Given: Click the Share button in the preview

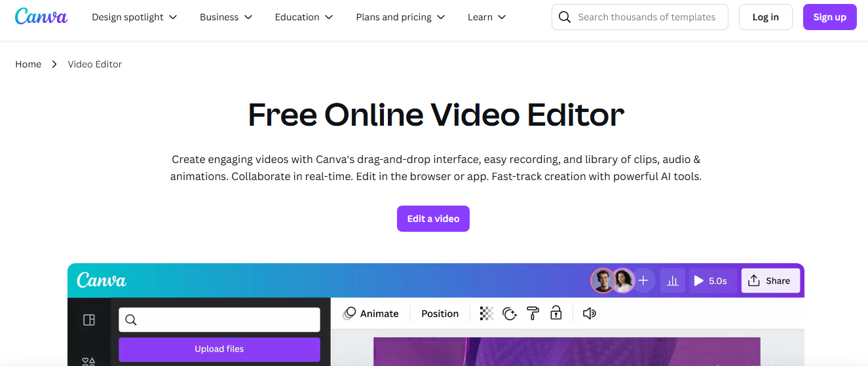Looking at the screenshot, I should tap(770, 280).
